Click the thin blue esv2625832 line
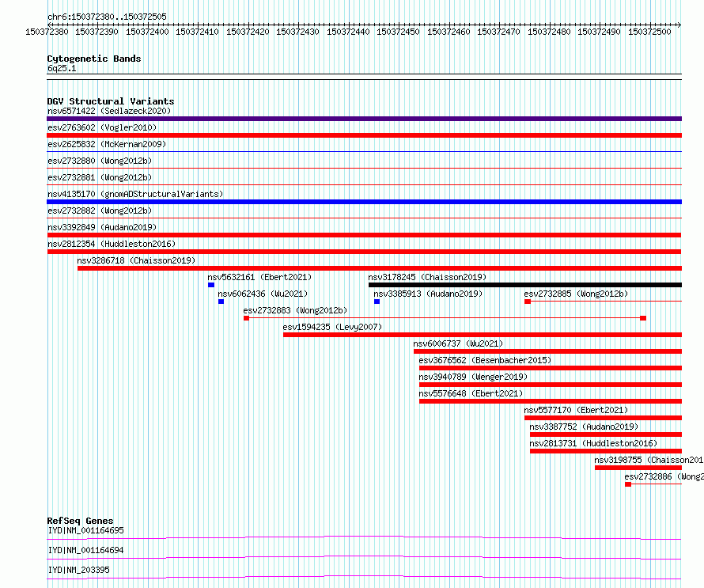The width and height of the screenshot is (704, 588). [364, 152]
